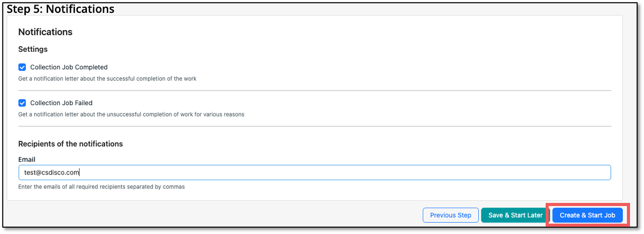Click the Previous Step button

point(450,215)
